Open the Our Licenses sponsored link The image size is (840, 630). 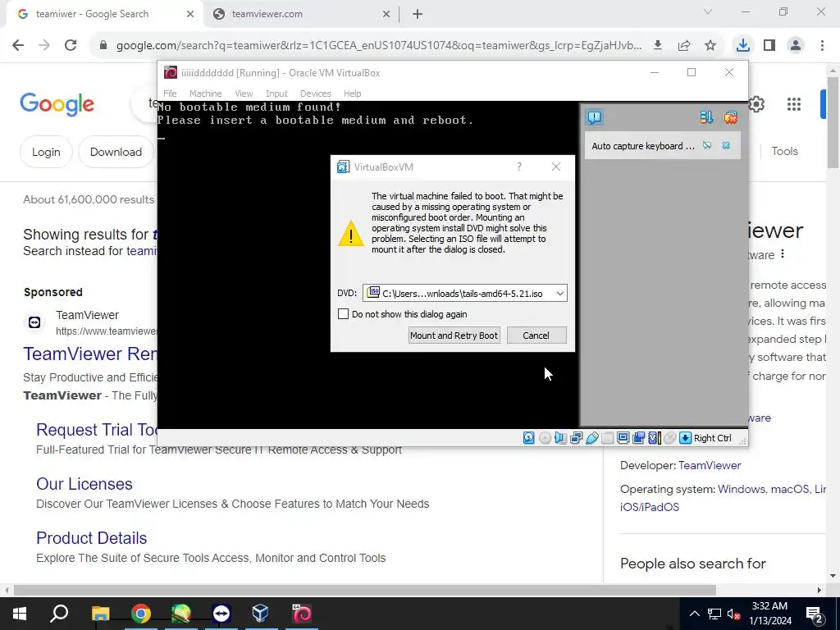(84, 484)
